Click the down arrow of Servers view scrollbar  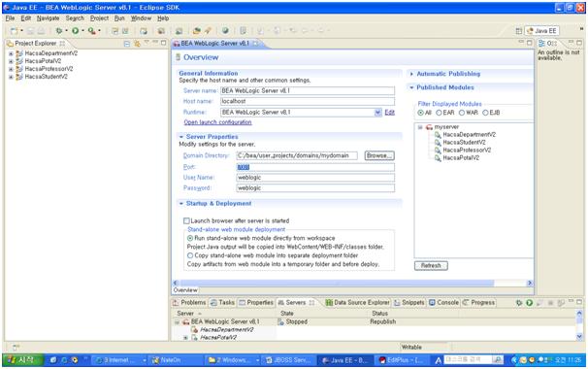pyautogui.click(x=579, y=337)
